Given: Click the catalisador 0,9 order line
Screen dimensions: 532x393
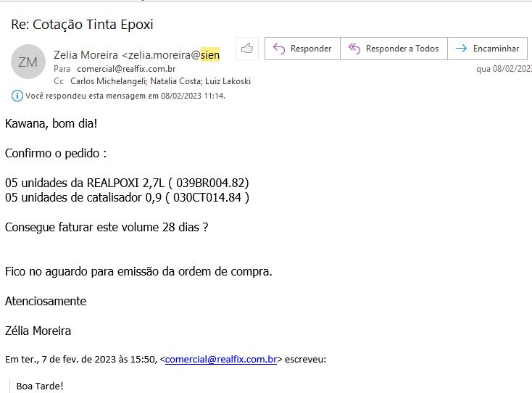Looking at the screenshot, I should [127, 197].
